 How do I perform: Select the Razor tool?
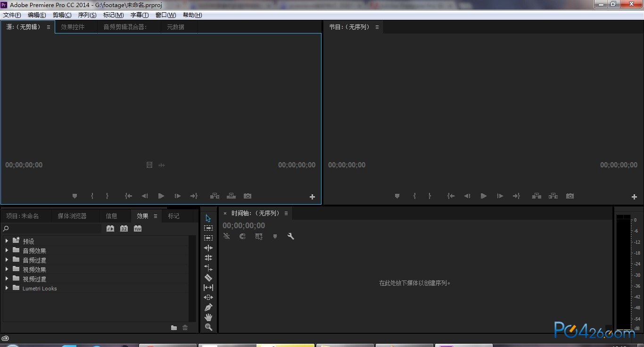pos(208,278)
